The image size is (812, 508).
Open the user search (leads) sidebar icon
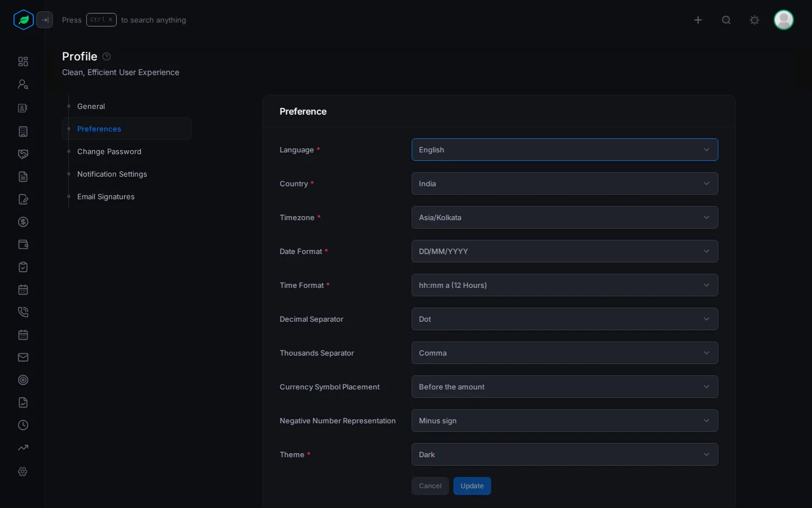[23, 84]
